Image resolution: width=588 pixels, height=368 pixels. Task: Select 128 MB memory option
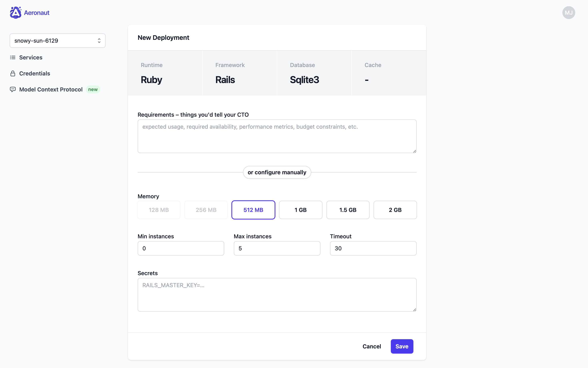pyautogui.click(x=159, y=210)
